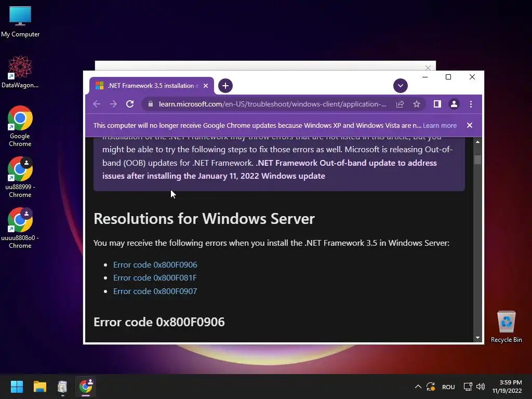Click the Error code 0x800F0906 heading
The width and height of the screenshot is (532, 399).
tap(159, 322)
